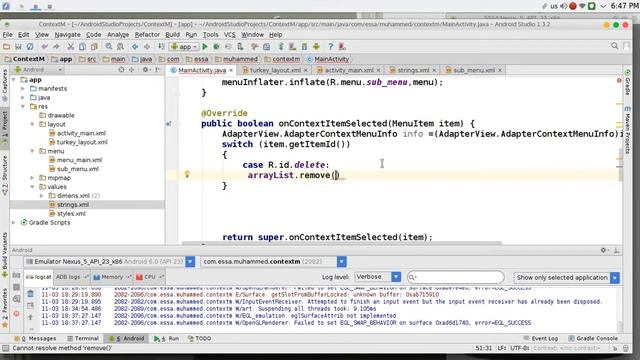Open the Refactor menu

tap(147, 35)
